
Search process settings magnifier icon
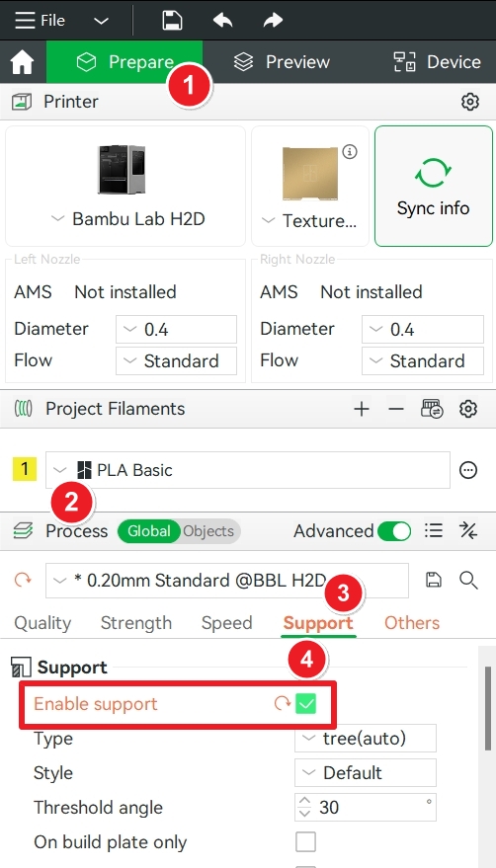[x=469, y=580]
